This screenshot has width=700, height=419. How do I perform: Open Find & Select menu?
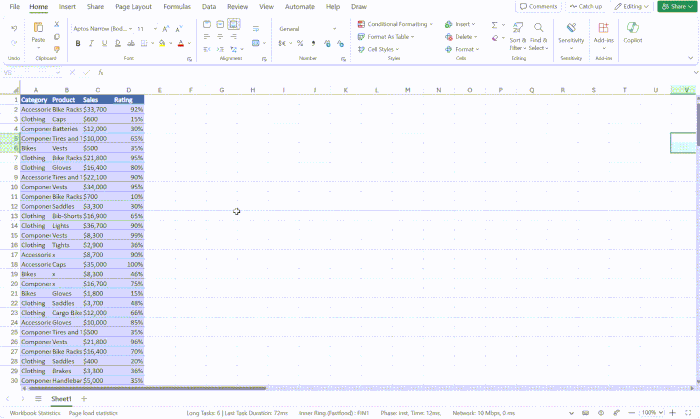(x=539, y=36)
